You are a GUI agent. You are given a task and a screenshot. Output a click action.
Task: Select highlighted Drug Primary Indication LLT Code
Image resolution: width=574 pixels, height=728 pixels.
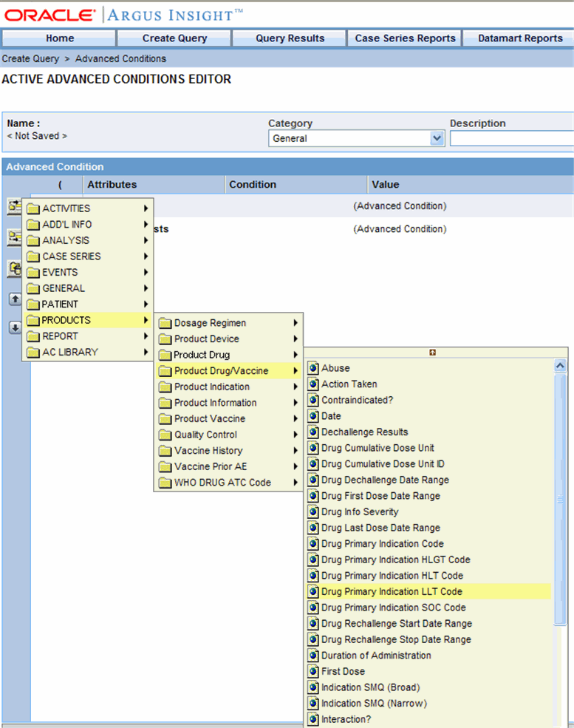click(x=428, y=591)
